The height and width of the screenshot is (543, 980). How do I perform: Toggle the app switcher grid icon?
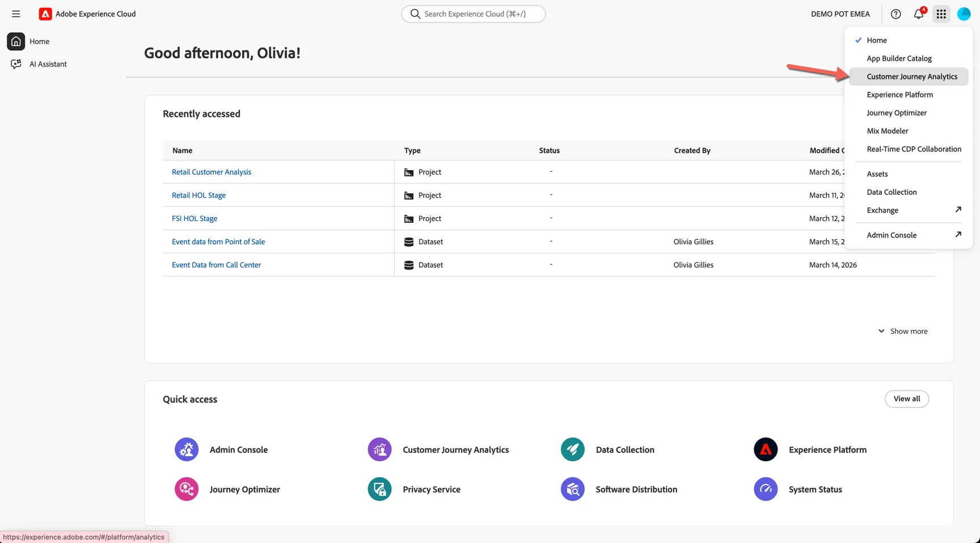(941, 14)
